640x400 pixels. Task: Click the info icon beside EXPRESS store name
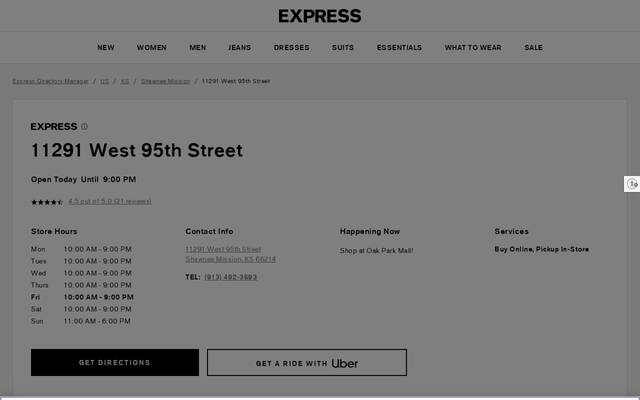click(x=84, y=127)
